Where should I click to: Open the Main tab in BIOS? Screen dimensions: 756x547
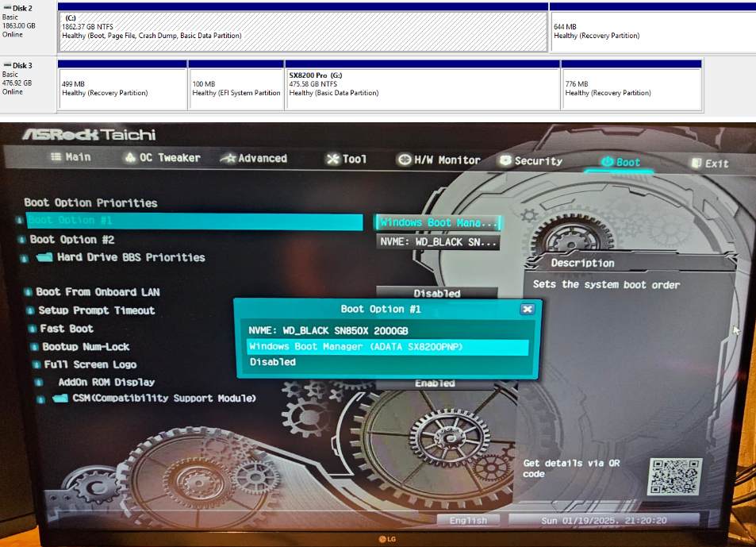[x=71, y=156]
